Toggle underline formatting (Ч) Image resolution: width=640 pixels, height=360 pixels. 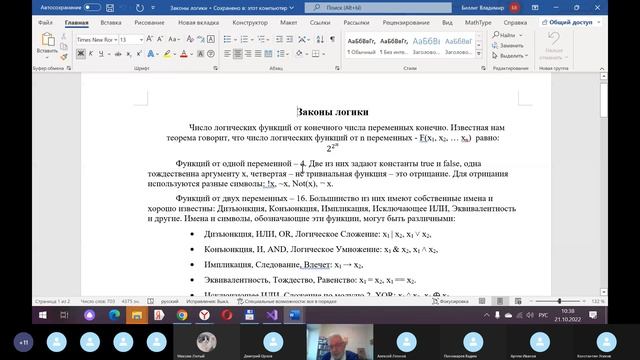(101, 53)
